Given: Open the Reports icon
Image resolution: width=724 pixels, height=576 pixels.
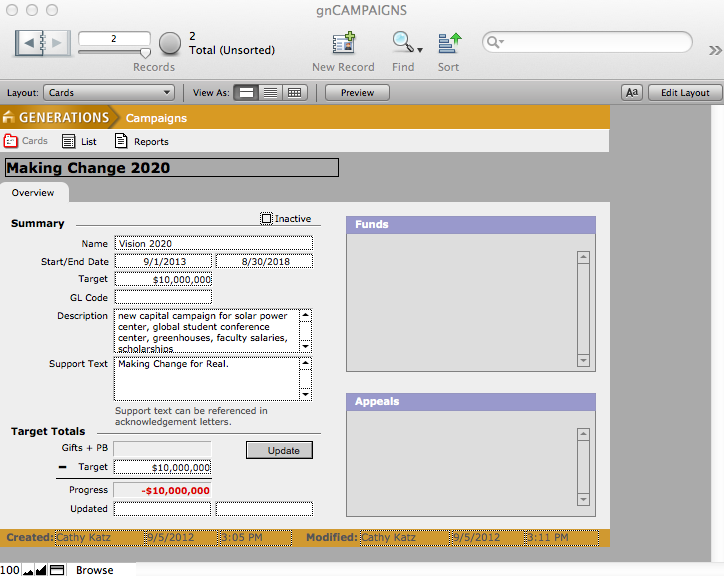Looking at the screenshot, I should tap(122, 142).
